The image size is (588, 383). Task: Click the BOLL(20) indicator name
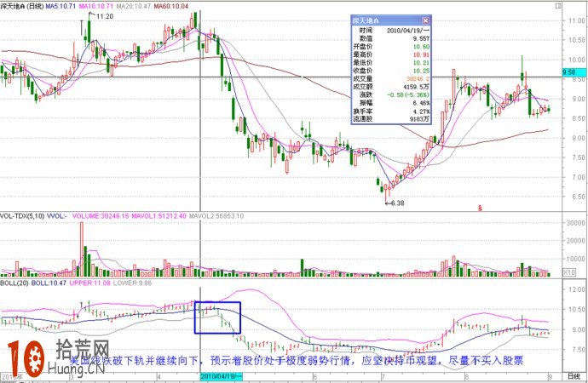coord(14,283)
